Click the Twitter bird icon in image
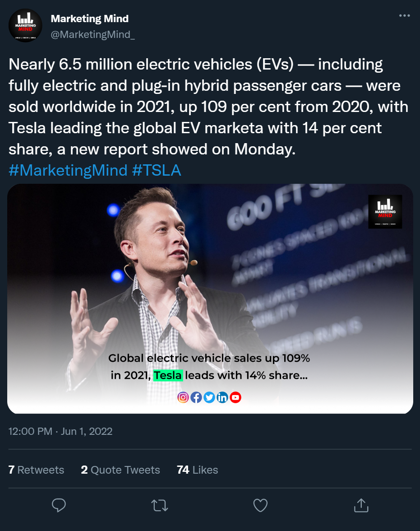This screenshot has height=531, width=420. 209,397
